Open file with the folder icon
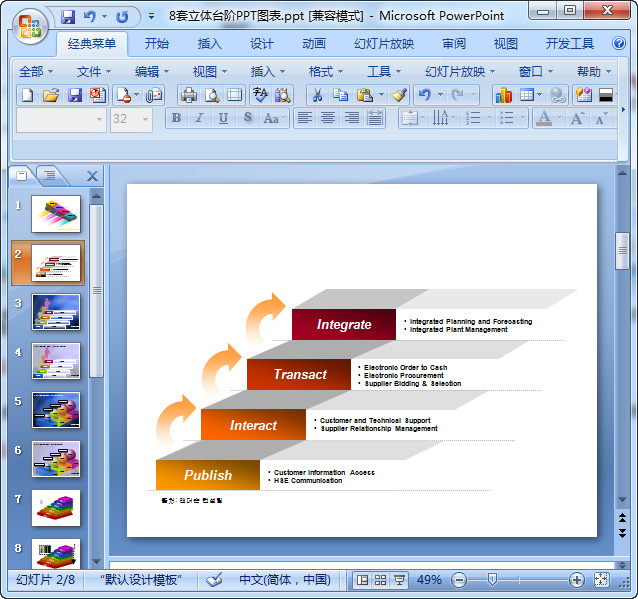Viewport: 638px width, 599px height. (x=51, y=95)
